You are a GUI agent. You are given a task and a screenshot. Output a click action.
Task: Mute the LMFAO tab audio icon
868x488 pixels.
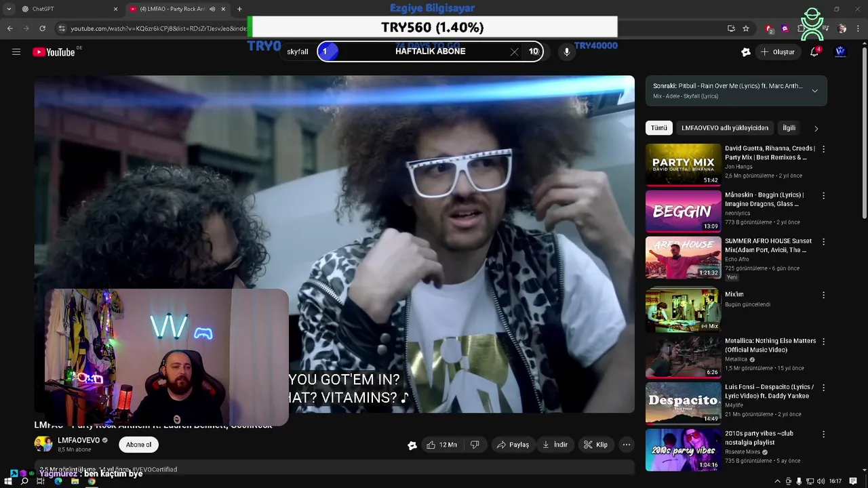(213, 9)
